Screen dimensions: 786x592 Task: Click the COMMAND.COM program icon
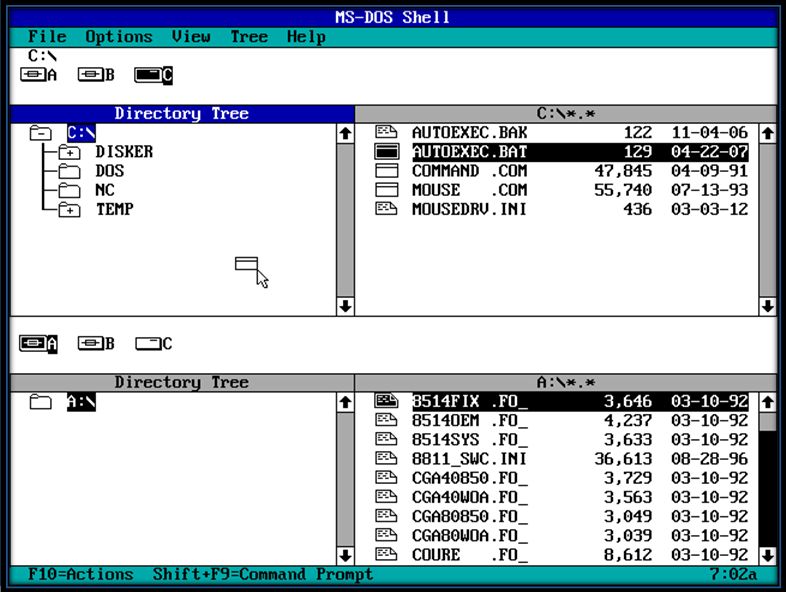pos(386,171)
